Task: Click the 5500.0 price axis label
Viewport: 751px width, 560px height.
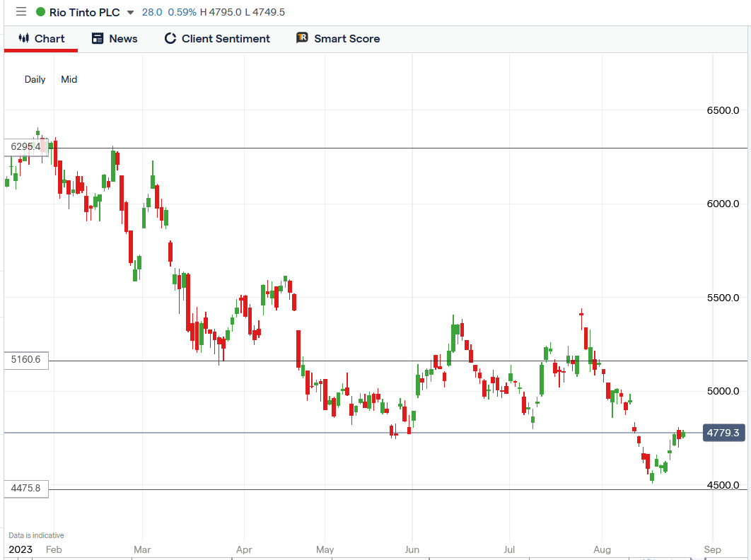Action: (723, 298)
